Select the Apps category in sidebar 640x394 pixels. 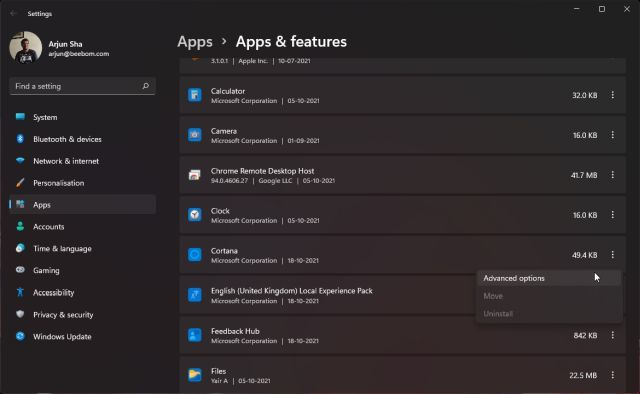[x=82, y=205]
